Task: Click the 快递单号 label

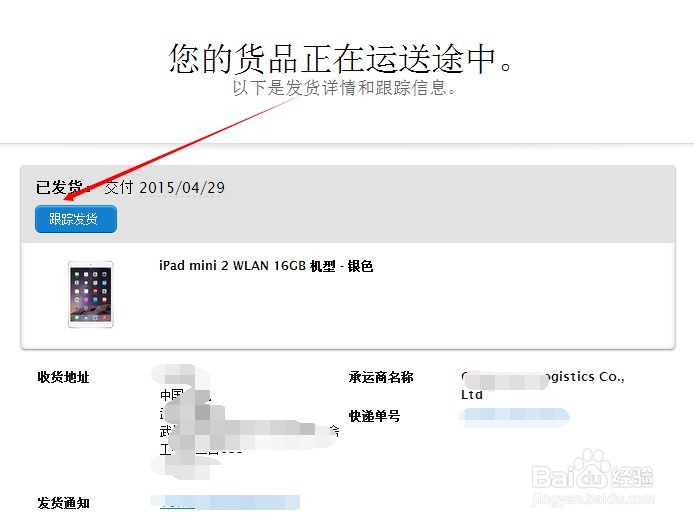Action: (x=374, y=416)
